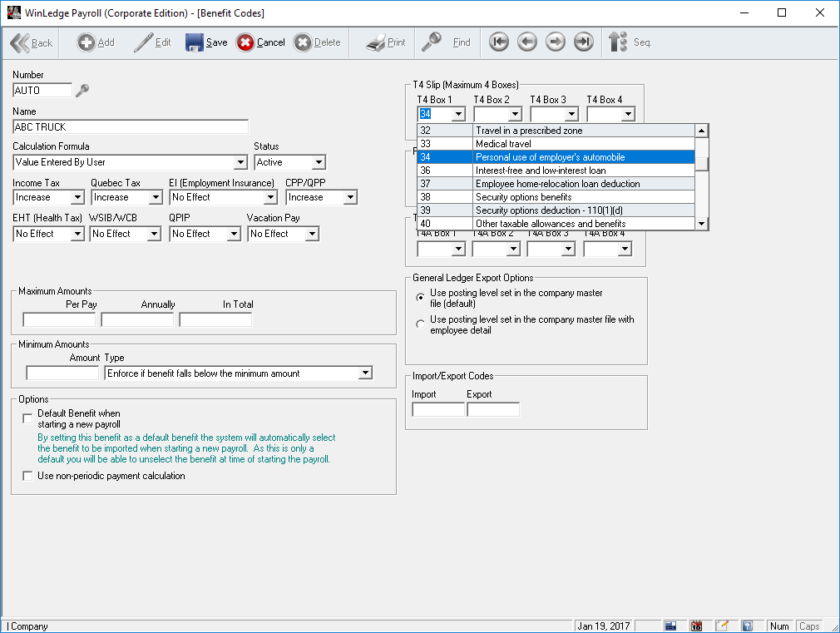Expand the Calculation Formula dropdown
840x633 pixels.
pos(242,162)
